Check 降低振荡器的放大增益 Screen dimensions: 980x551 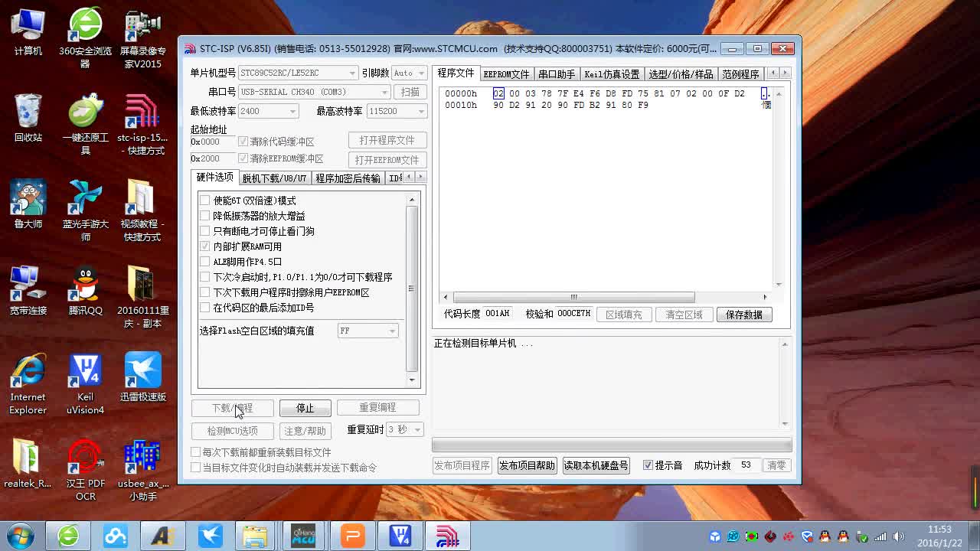(204, 216)
